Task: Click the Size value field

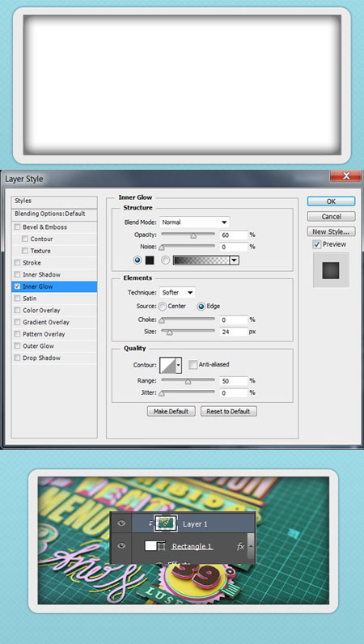Action: point(233,332)
